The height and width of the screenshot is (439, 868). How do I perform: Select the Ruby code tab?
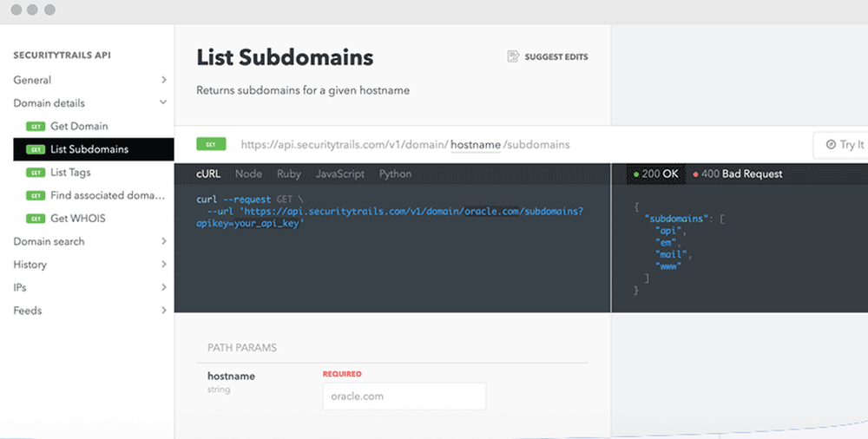pyautogui.click(x=288, y=174)
